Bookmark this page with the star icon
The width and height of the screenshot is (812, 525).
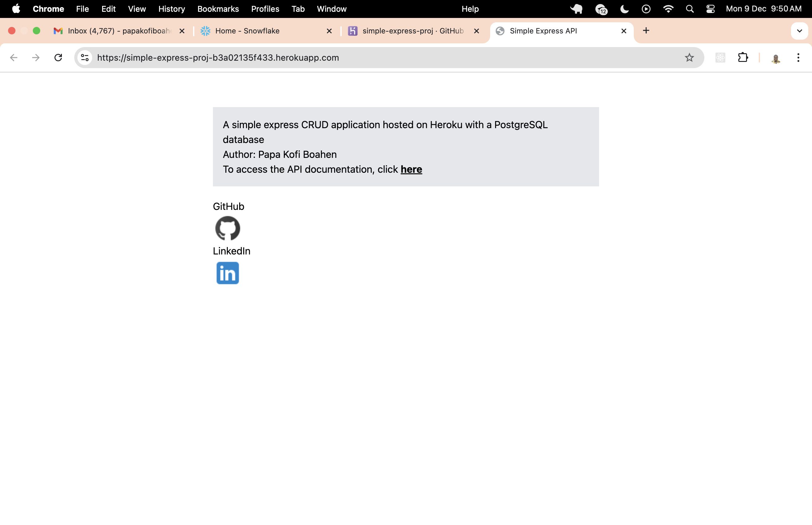(x=689, y=58)
